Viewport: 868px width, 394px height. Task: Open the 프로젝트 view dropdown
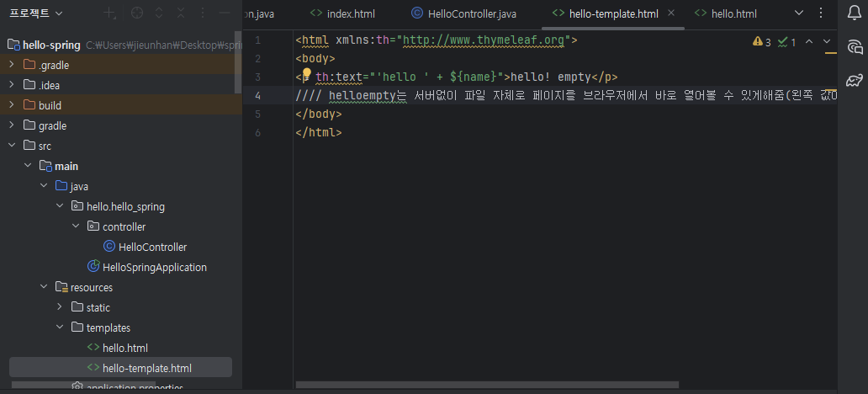[x=36, y=13]
